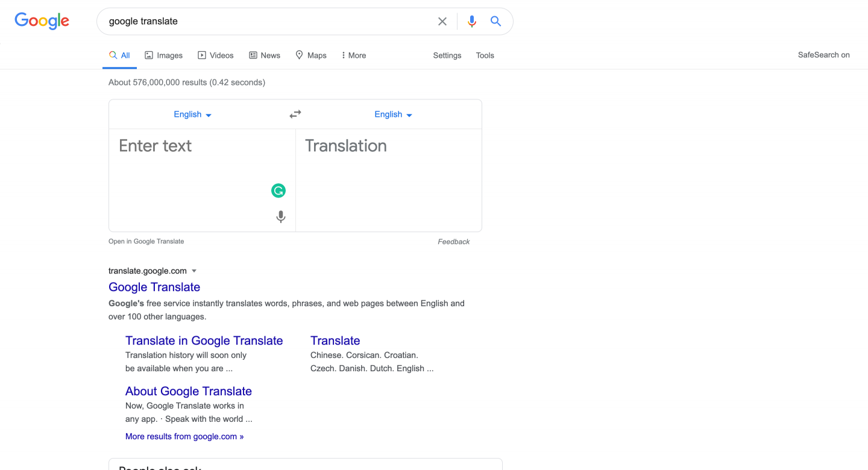The width and height of the screenshot is (868, 470).
Task: Switch to the Maps tab
Action: 311,55
